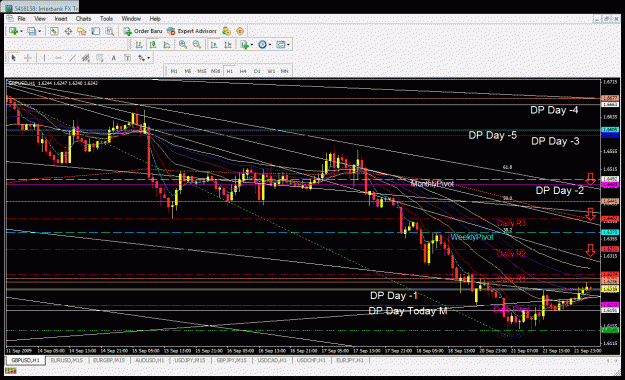
Task: Select the Horizontal Line drawing tool
Action: click(x=58, y=58)
